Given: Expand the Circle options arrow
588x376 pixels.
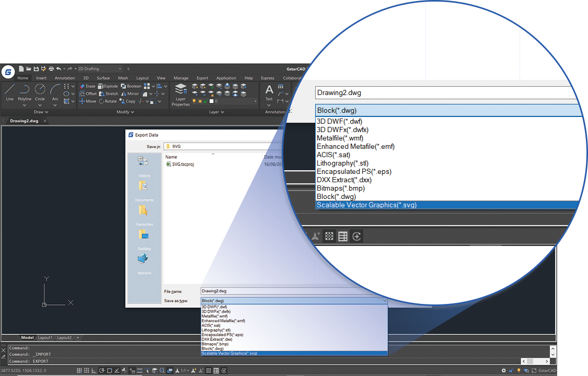Looking at the screenshot, I should pyautogui.click(x=40, y=105).
